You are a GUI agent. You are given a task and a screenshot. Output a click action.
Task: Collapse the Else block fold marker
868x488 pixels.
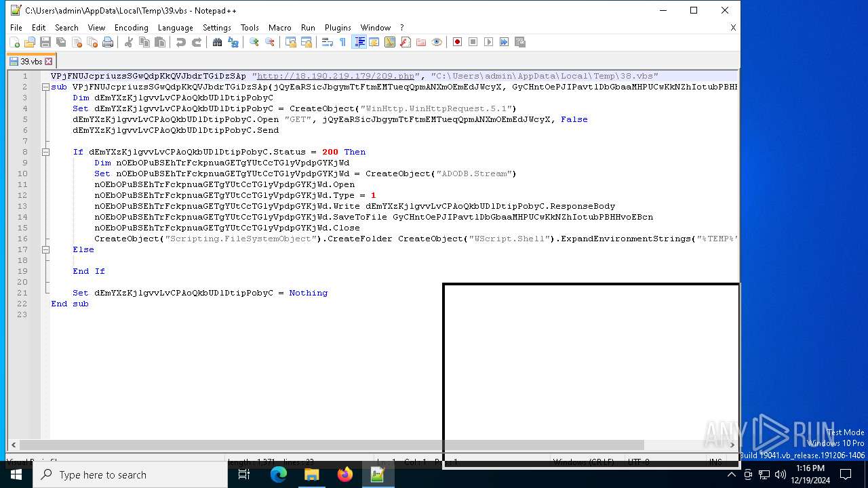[x=45, y=249]
